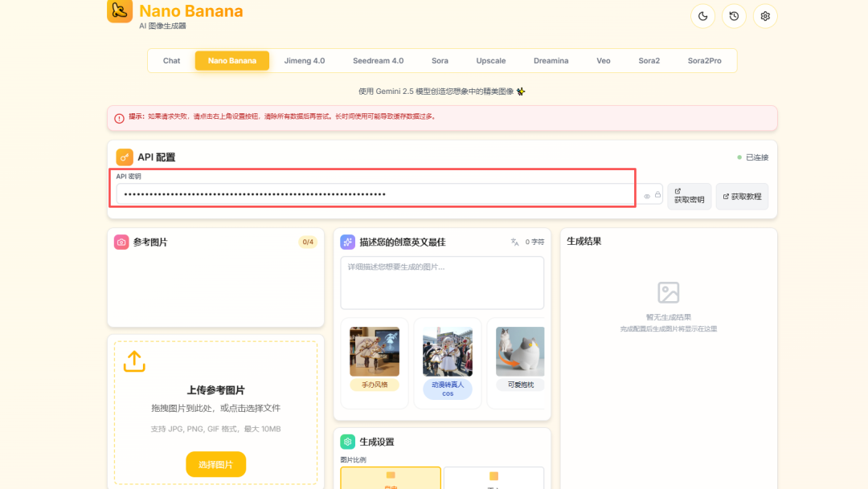Image resolution: width=868 pixels, height=489 pixels.
Task: Click the 选择图片 upload button
Action: click(215, 464)
